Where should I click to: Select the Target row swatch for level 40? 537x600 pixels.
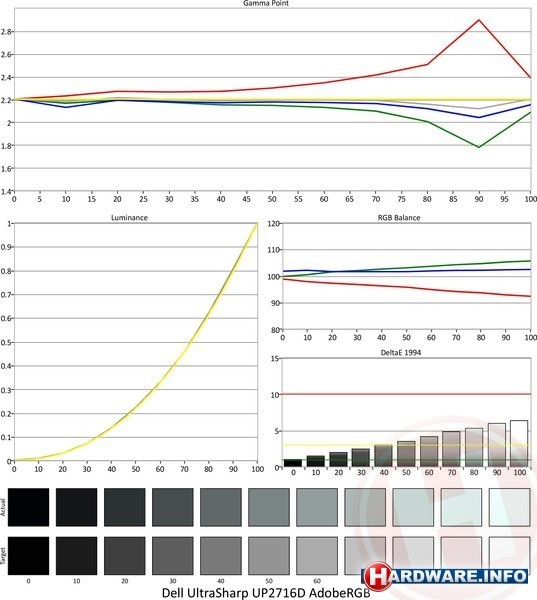[221, 556]
